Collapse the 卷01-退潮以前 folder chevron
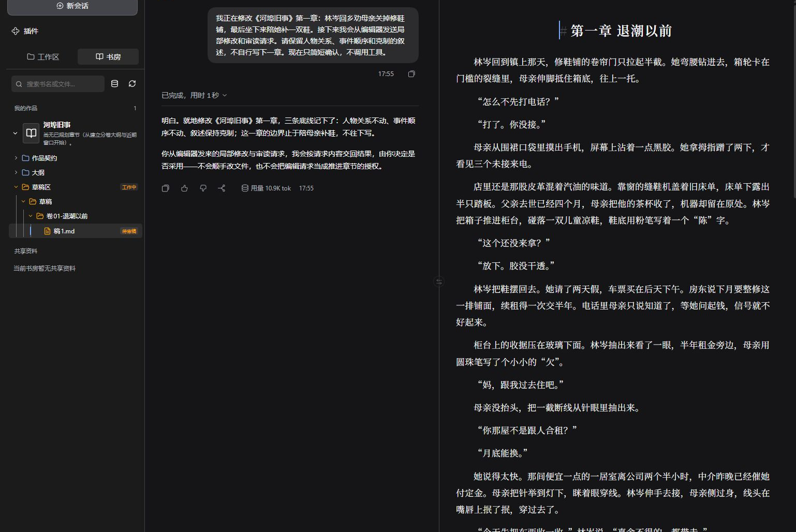The height and width of the screenshot is (532, 796). point(31,216)
